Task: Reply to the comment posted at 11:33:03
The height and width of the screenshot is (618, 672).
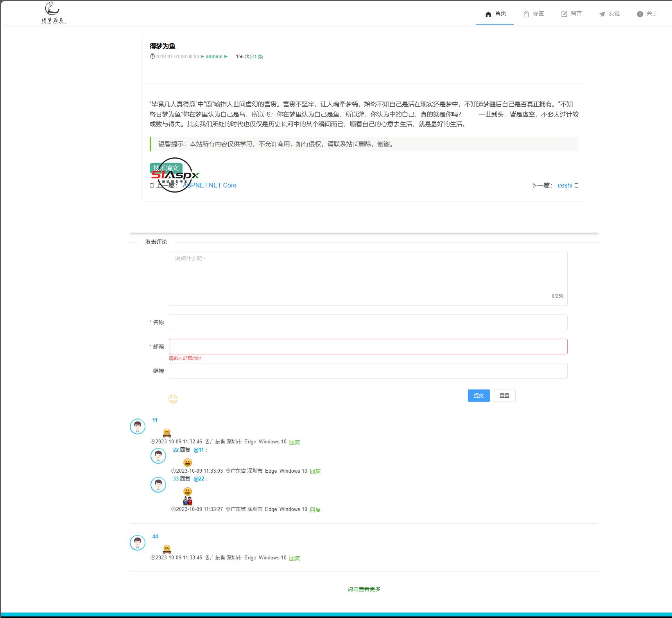Action: coord(315,471)
